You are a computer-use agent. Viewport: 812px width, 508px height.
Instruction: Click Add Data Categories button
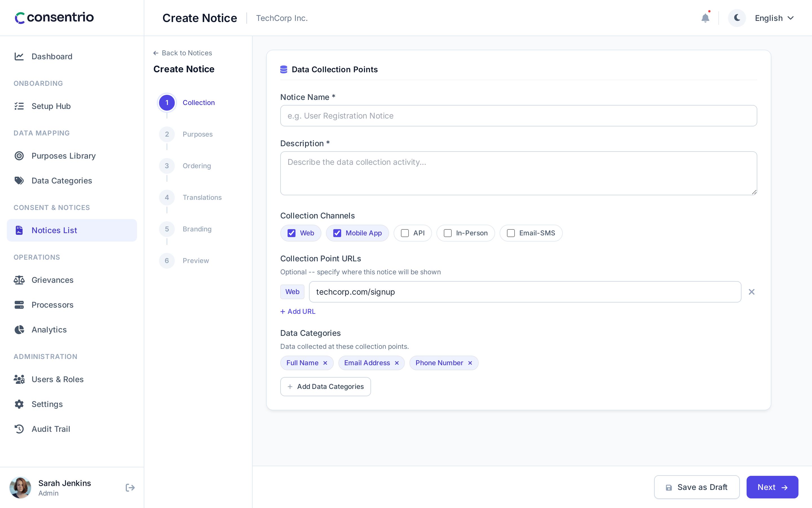[x=325, y=386]
